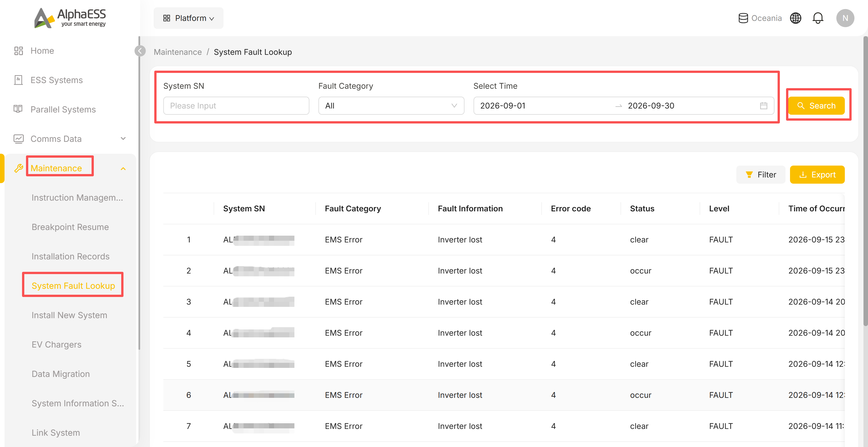Open EV Chargers page
This screenshot has width=868, height=447.
point(57,345)
